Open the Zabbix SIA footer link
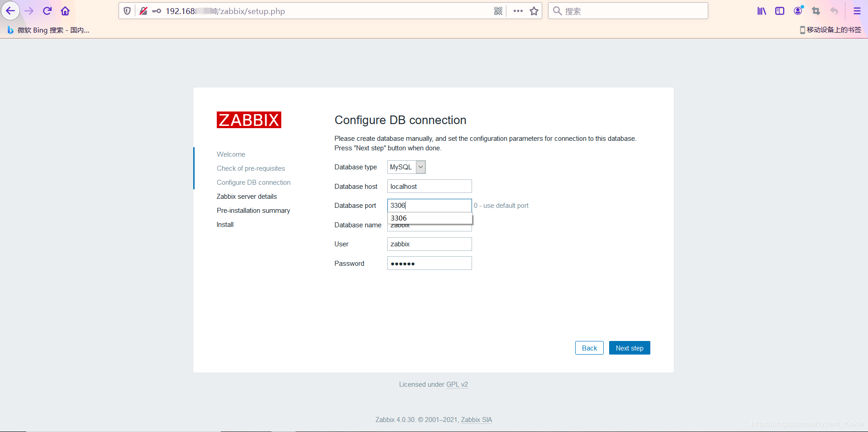The height and width of the screenshot is (432, 868). [477, 420]
